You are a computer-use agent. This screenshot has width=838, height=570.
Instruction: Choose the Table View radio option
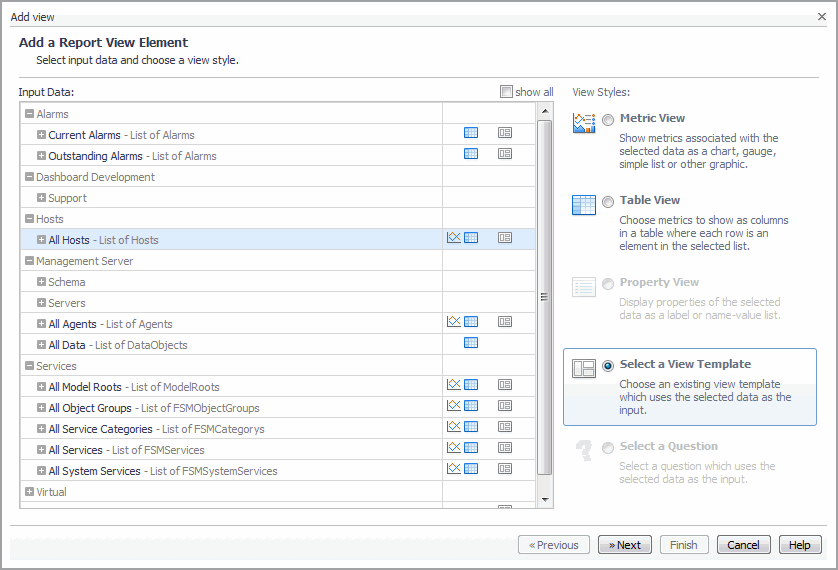pyautogui.click(x=608, y=202)
